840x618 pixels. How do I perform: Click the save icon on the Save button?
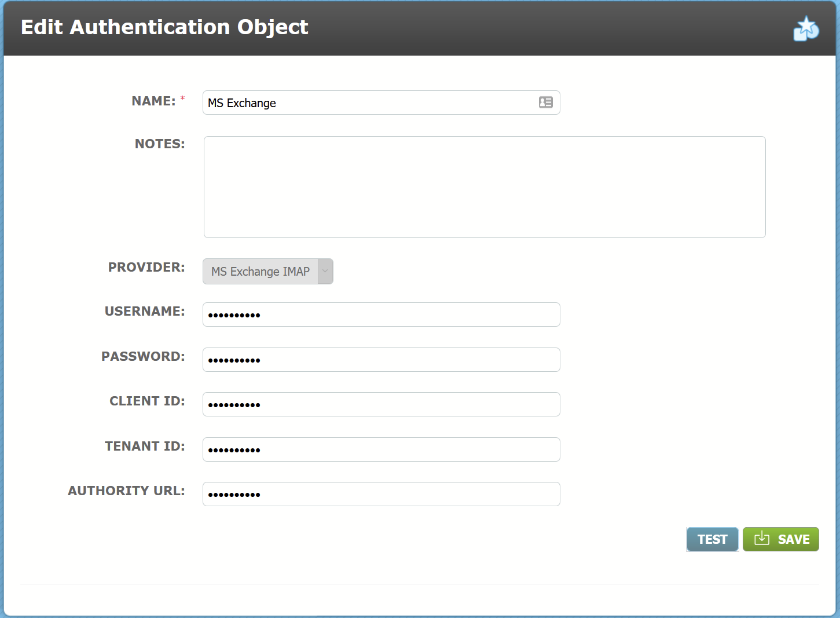(x=762, y=539)
